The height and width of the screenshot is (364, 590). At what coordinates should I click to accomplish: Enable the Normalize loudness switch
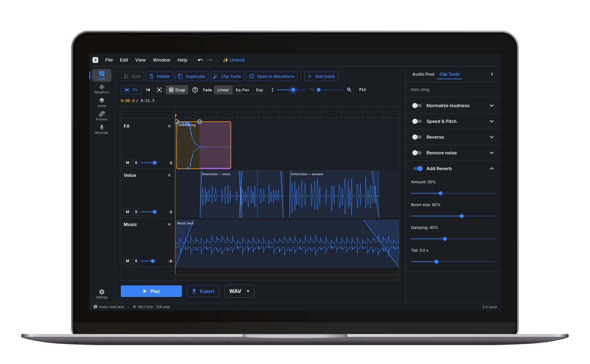(x=417, y=106)
